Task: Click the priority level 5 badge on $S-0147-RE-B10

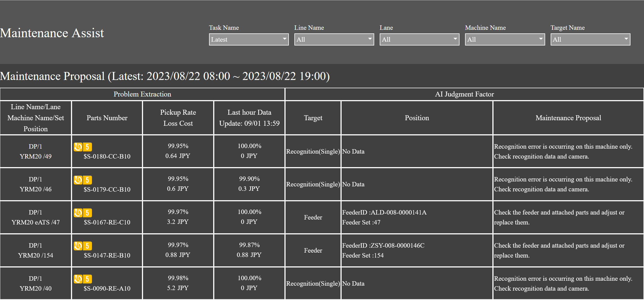Action: [x=88, y=245]
